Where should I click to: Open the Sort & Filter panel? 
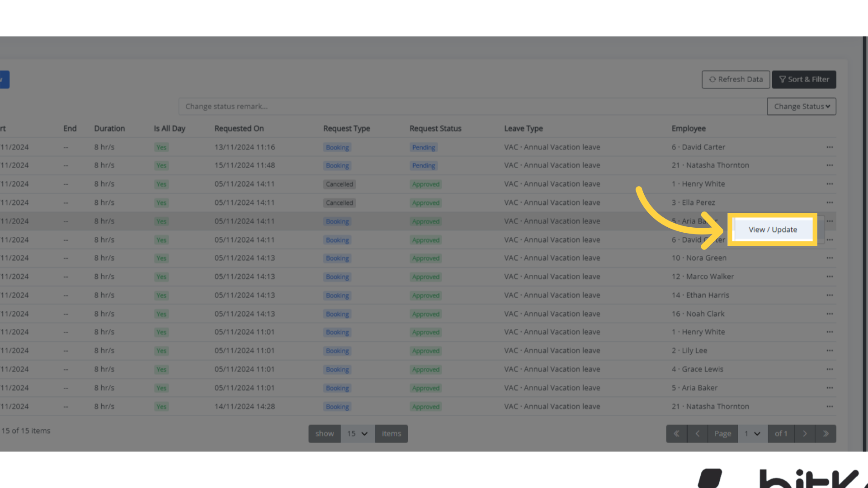tap(804, 79)
